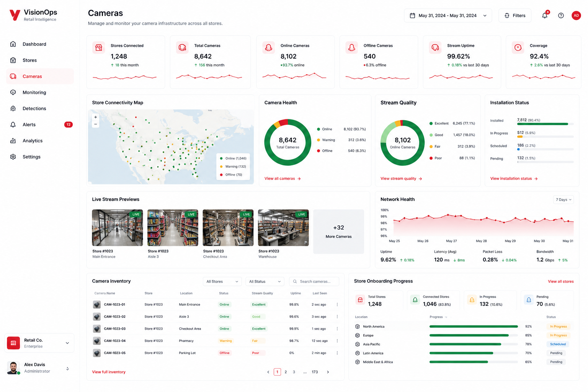Go to next inventory page arrow
The height and width of the screenshot is (392, 588).
[x=328, y=372]
